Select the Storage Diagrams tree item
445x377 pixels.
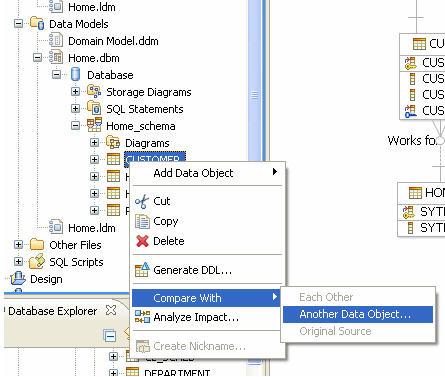pos(149,92)
